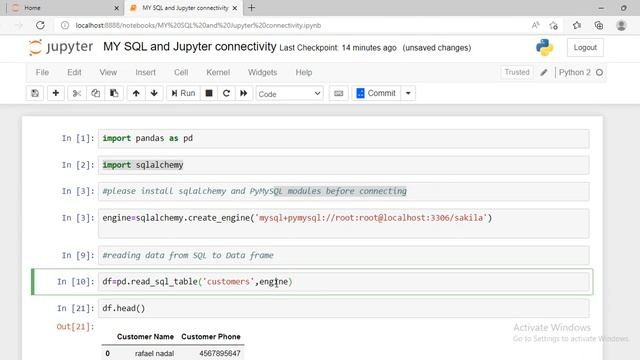Image resolution: width=640 pixels, height=360 pixels.
Task: Move the selected cell down
Action: [154, 93]
